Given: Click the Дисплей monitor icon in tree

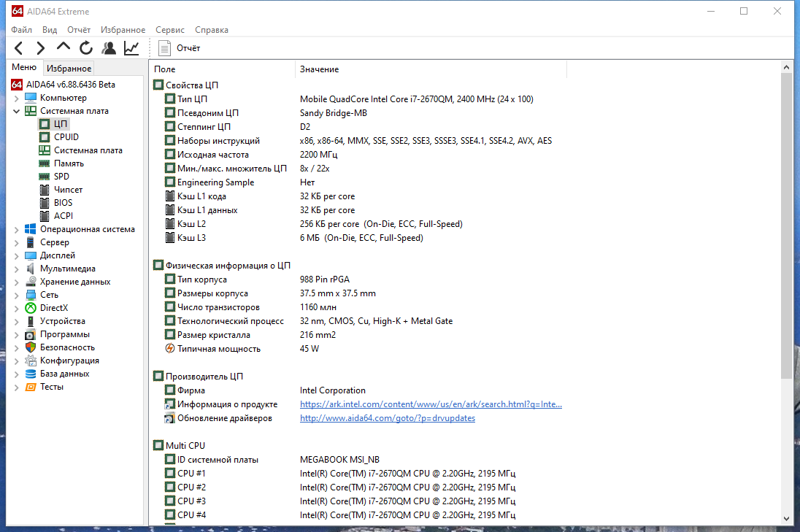Looking at the screenshot, I should [x=31, y=255].
